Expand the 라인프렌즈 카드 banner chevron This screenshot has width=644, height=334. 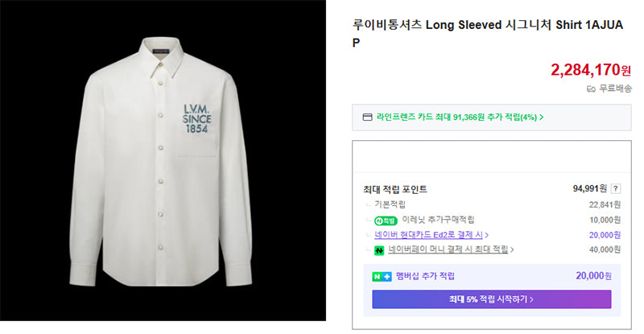pyautogui.click(x=541, y=117)
